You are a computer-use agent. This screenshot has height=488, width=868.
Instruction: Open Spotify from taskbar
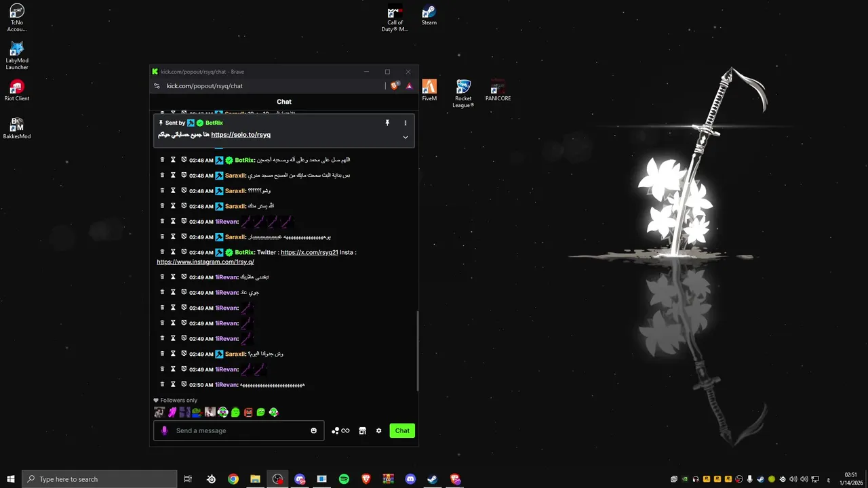coord(344,479)
